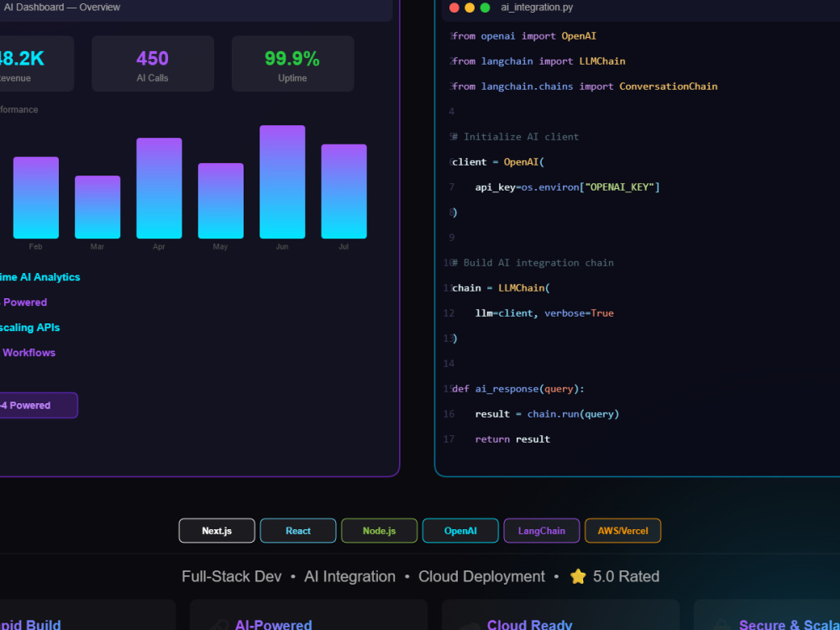Click the star icon beside 5.0 Rated
This screenshot has height=630, width=840.
578,576
